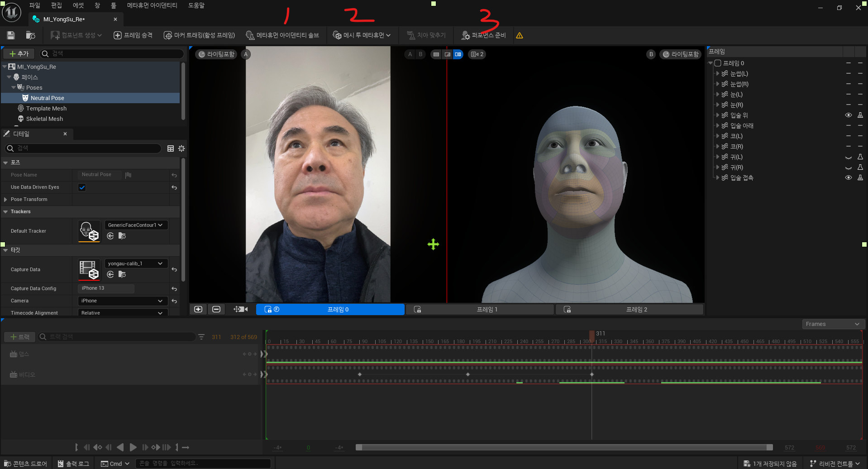Click the 메시 투 메타휴먼 button

(x=362, y=35)
